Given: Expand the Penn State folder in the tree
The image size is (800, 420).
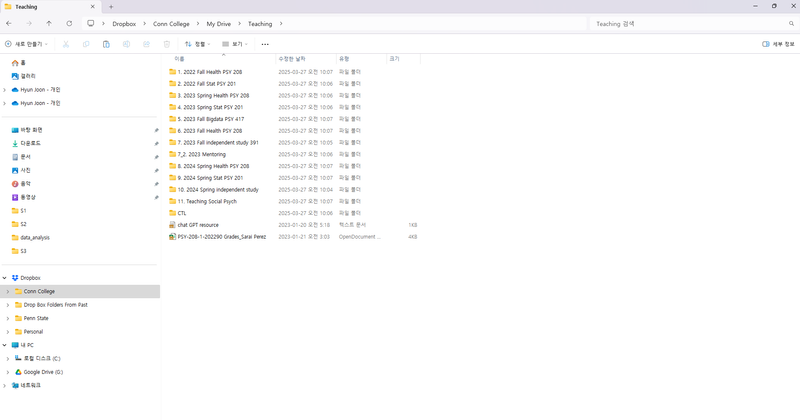Looking at the screenshot, I should (7, 318).
